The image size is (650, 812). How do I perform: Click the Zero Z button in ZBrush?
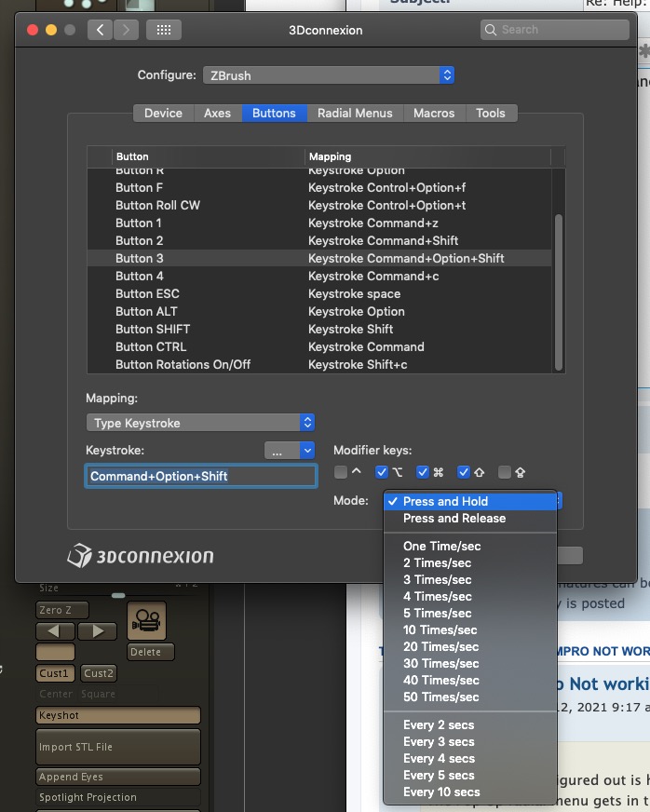(62, 610)
